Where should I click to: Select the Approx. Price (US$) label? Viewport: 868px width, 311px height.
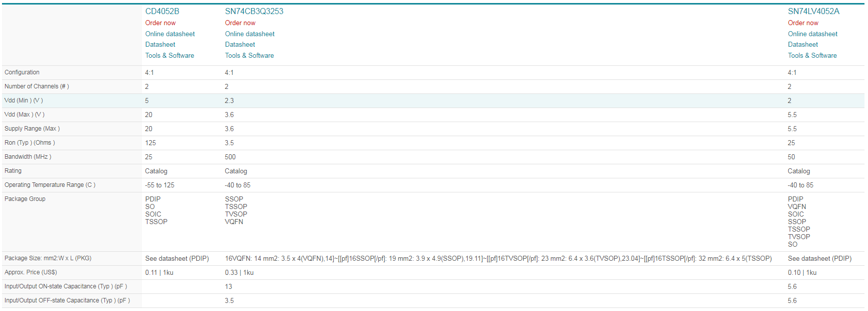(x=31, y=272)
